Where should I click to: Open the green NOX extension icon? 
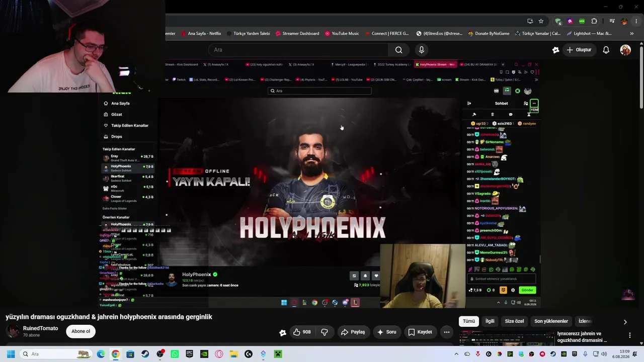click(x=582, y=21)
